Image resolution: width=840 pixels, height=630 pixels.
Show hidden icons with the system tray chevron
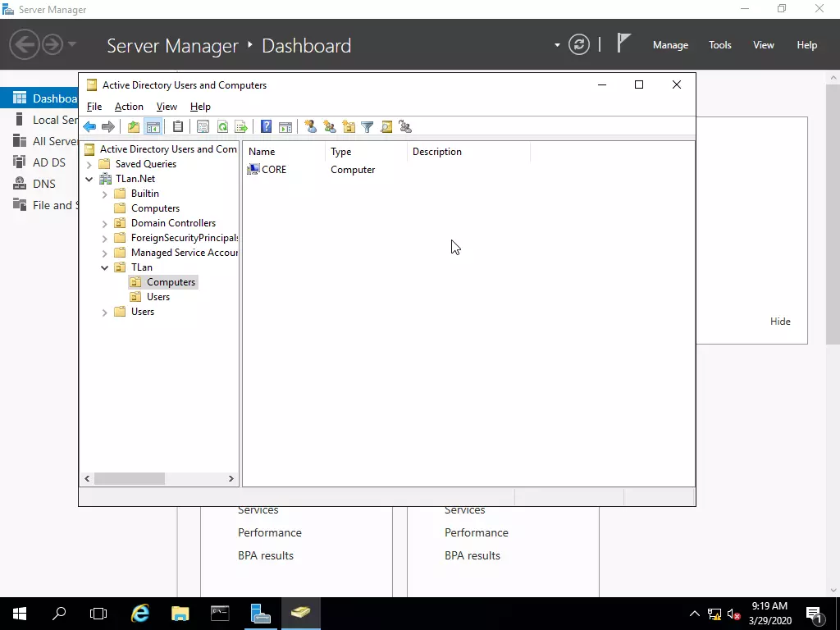click(x=694, y=614)
